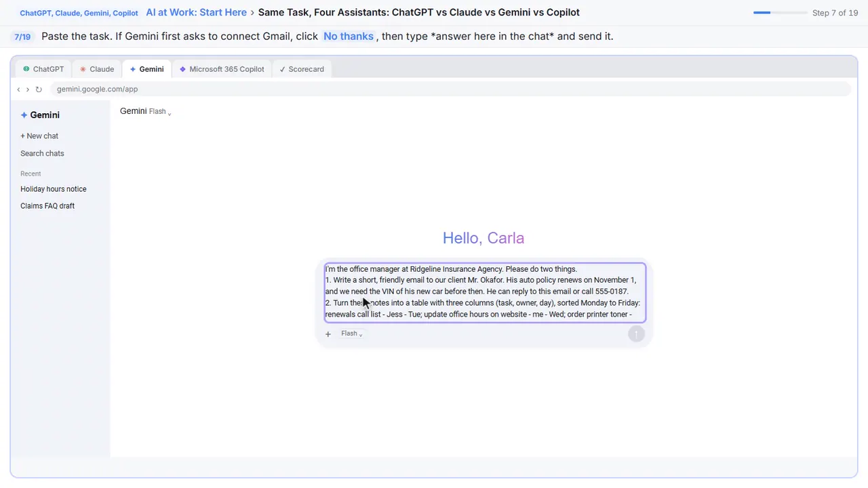Click the lesson progress bar
This screenshot has width=868, height=488.
pos(780,13)
